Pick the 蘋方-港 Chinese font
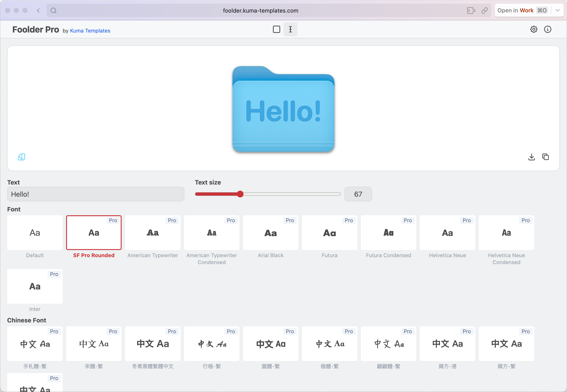Screen dimensions: 567x392 447,344
